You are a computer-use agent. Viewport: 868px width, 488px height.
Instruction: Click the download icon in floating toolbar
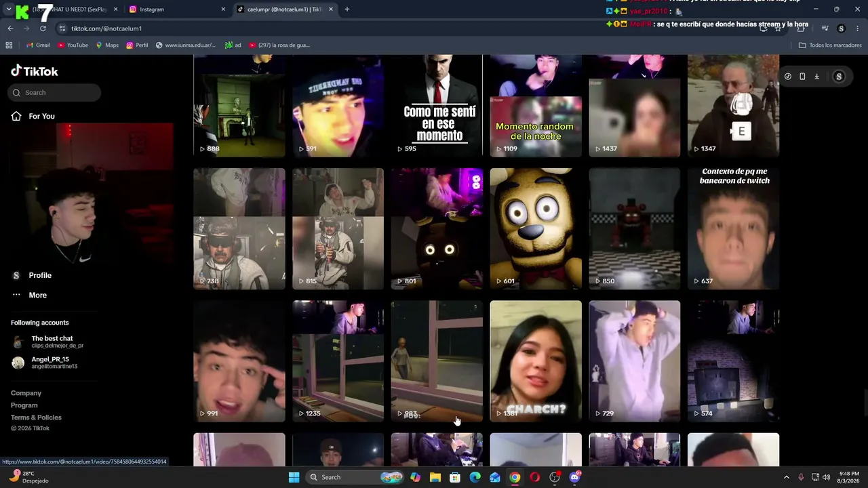click(817, 77)
